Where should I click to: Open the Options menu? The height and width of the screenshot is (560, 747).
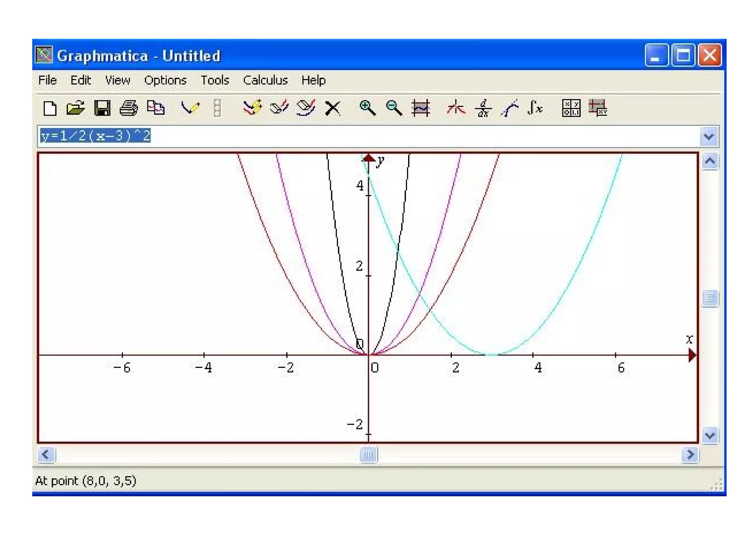[165, 80]
